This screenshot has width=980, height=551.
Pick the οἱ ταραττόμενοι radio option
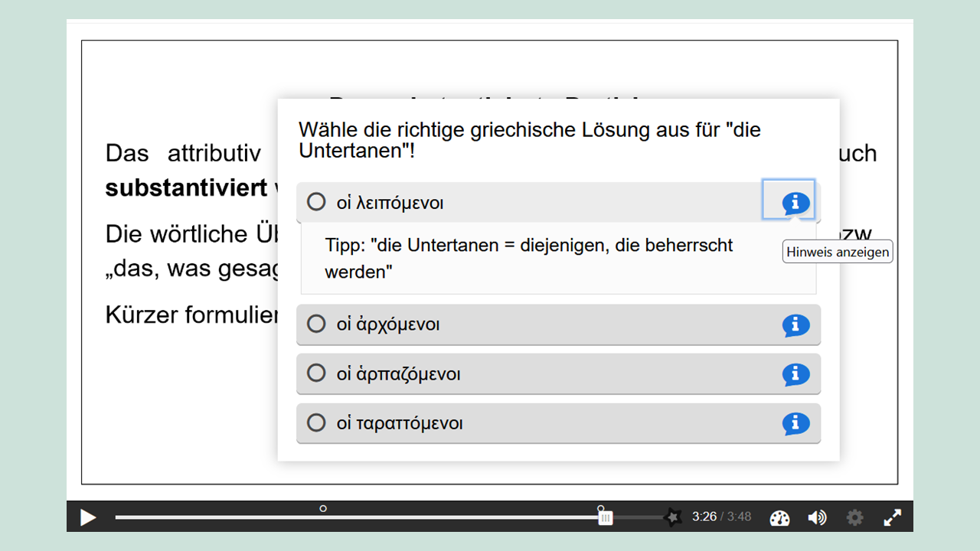pyautogui.click(x=316, y=422)
